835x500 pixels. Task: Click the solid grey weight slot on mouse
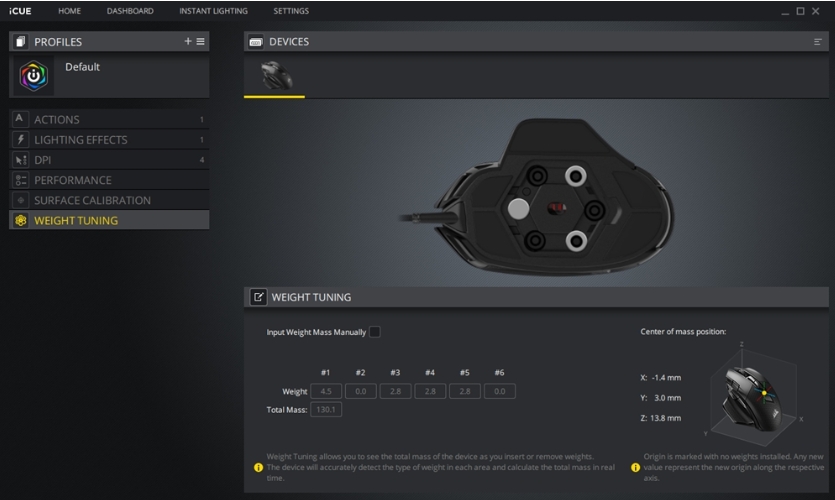point(518,209)
